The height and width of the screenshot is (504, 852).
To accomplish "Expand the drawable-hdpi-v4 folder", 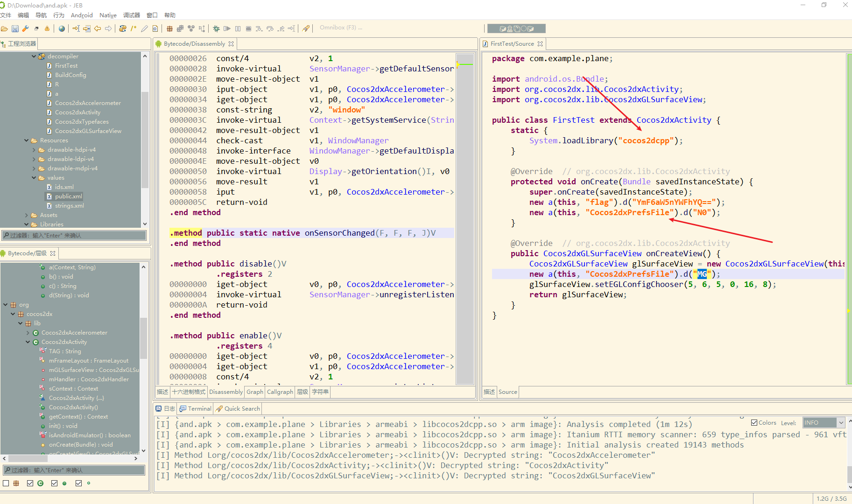I will 34,150.
